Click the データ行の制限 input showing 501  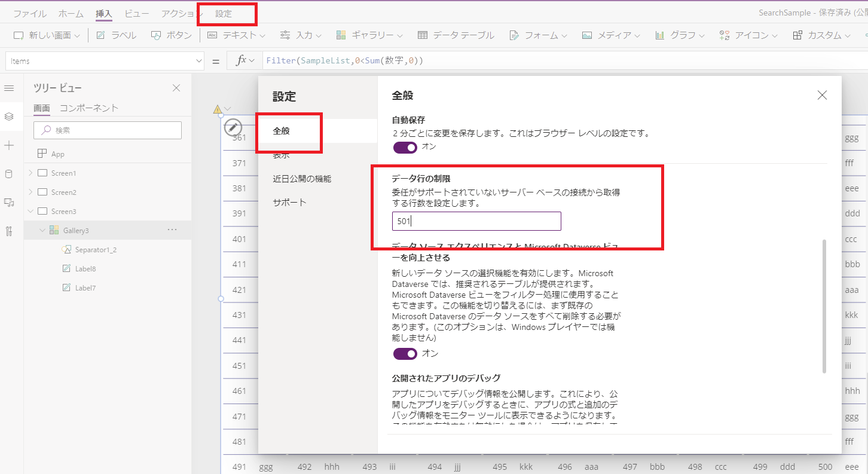point(476,221)
